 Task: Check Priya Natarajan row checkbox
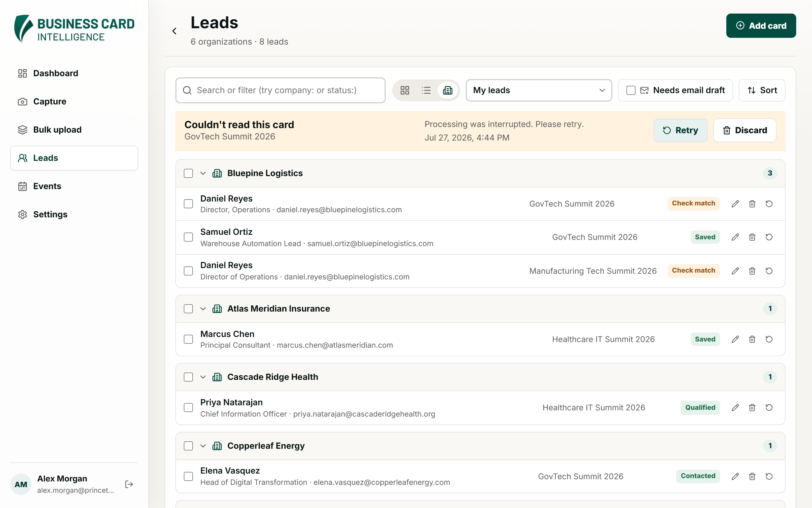click(x=188, y=408)
